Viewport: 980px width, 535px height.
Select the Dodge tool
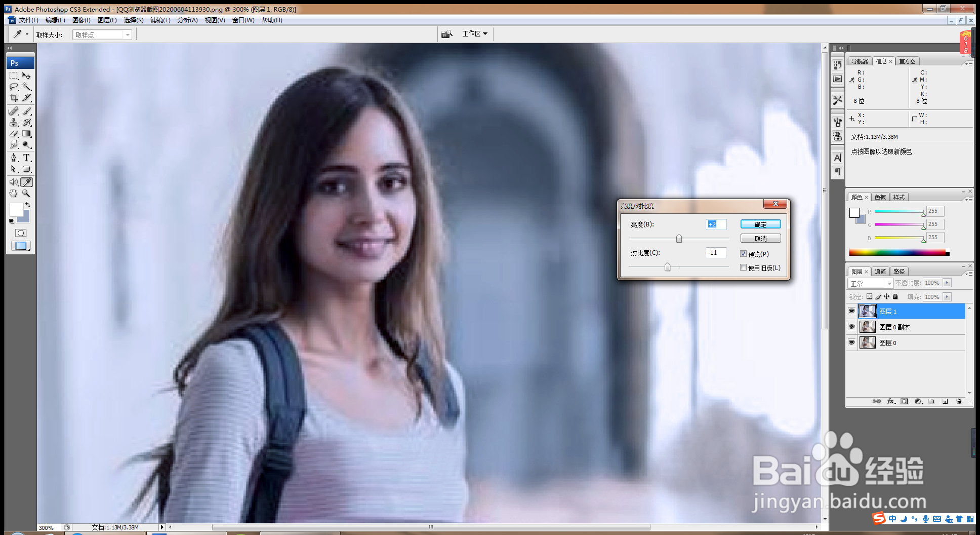[27, 145]
